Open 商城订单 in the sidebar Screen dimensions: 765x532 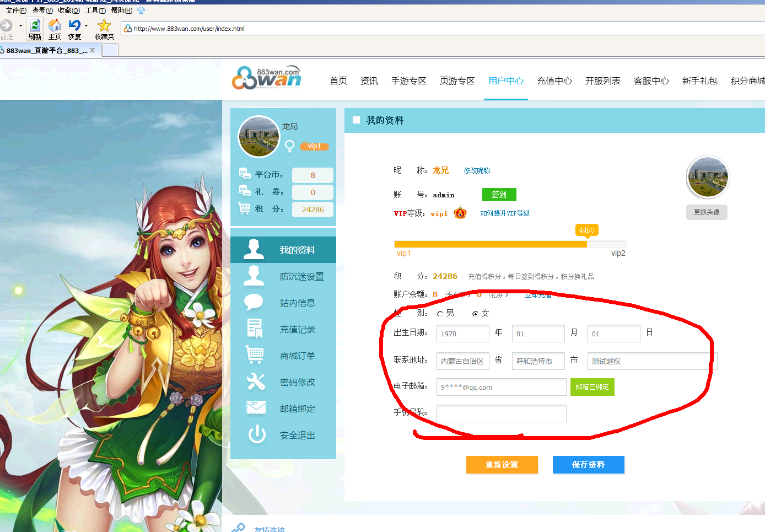[x=283, y=356]
